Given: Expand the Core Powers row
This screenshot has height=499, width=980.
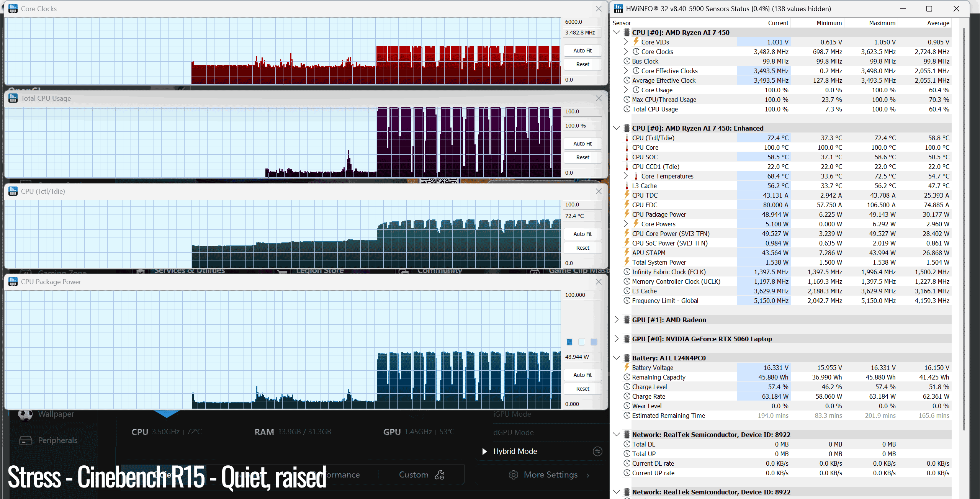Looking at the screenshot, I should coord(626,224).
